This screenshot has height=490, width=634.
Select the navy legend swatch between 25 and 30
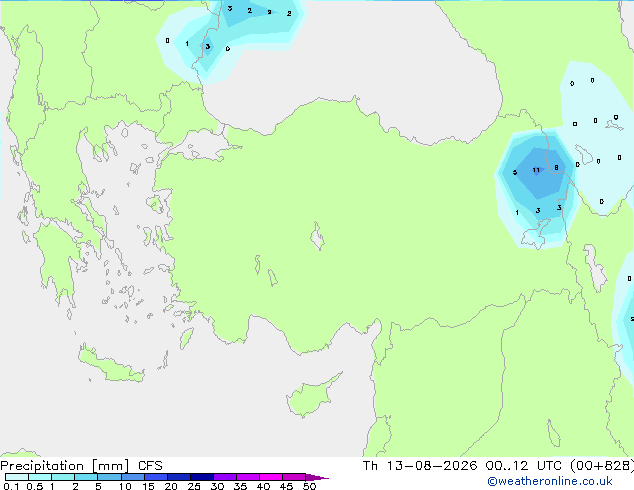pos(202,477)
